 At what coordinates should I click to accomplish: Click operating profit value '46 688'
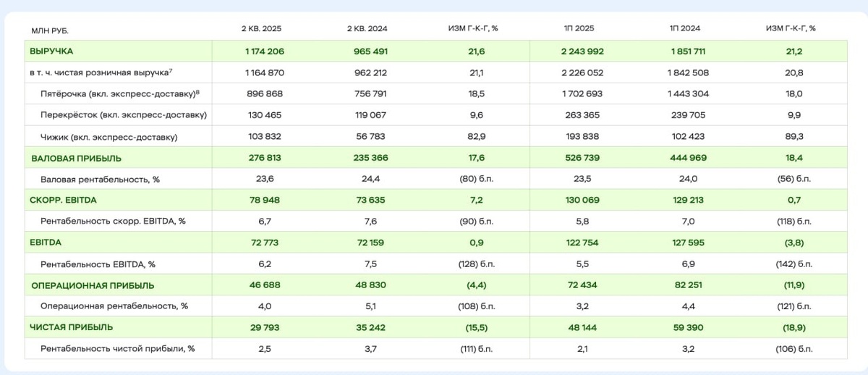click(x=265, y=286)
